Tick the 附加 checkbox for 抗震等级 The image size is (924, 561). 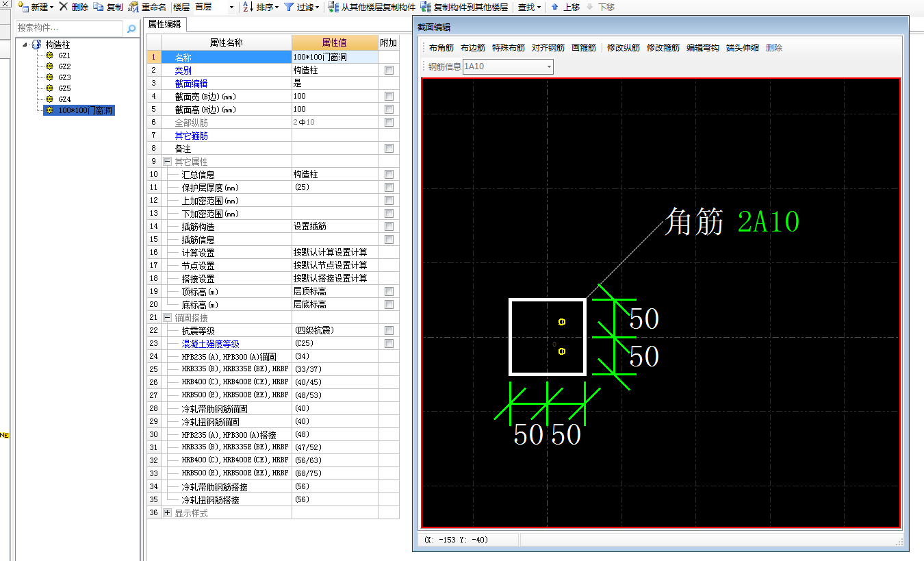coord(389,331)
